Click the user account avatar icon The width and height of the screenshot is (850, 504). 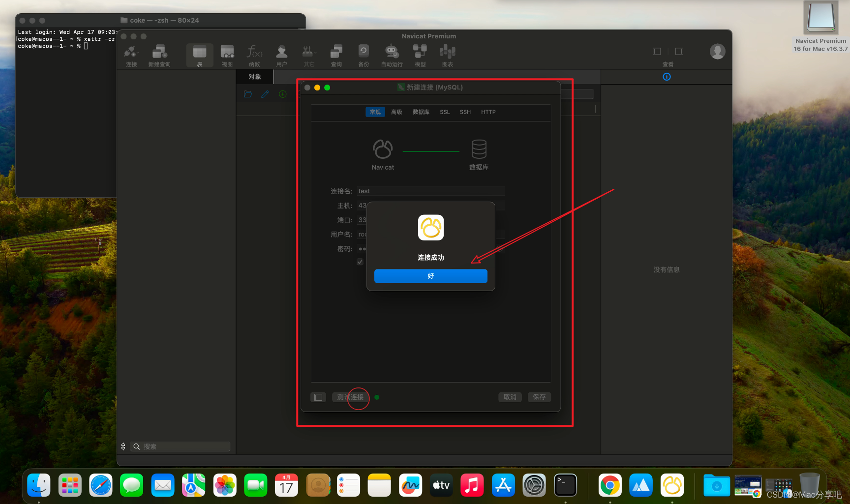pos(717,51)
